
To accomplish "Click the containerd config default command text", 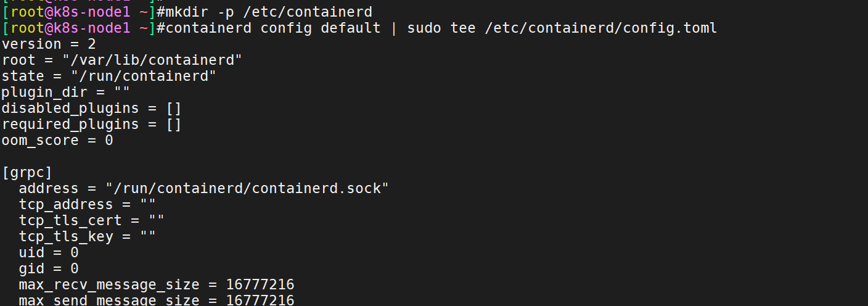I will (273, 28).
